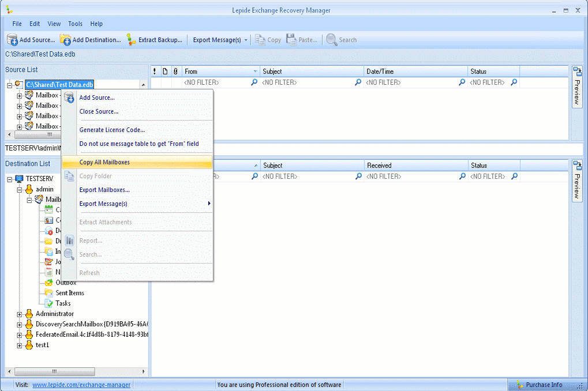Toggle 'Do not use message table' option
Viewport: 588px width, 391px height.
click(x=138, y=144)
